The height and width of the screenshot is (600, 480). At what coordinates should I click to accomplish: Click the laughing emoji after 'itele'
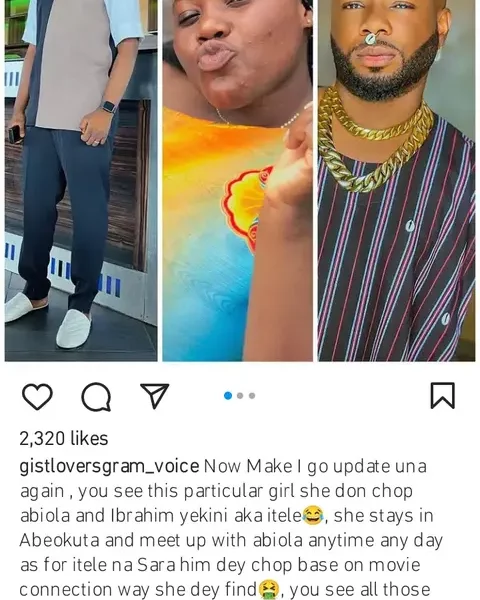(313, 515)
